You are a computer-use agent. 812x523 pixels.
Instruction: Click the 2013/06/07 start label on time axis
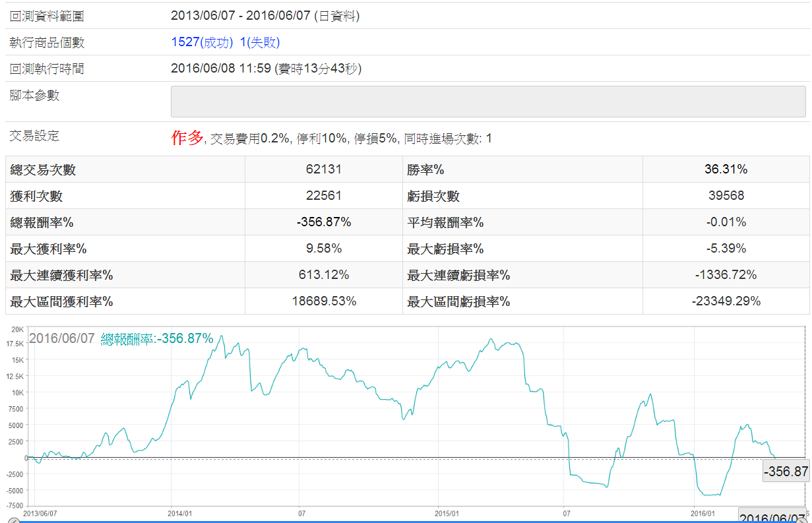[40, 512]
